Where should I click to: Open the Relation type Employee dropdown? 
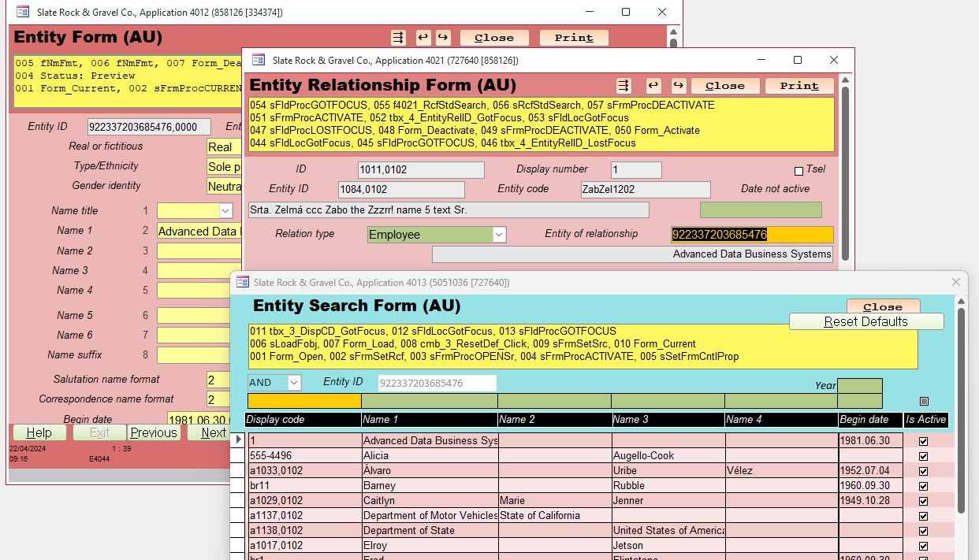pyautogui.click(x=498, y=235)
